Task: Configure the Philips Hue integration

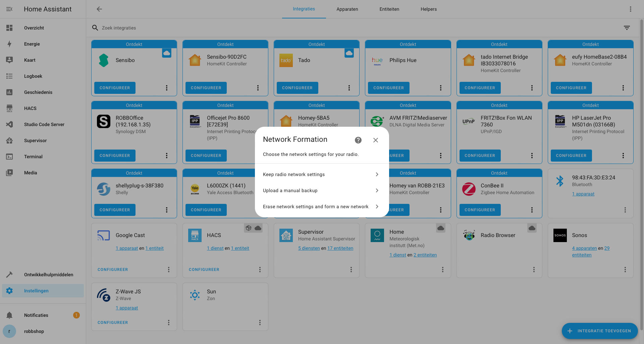Action: (x=388, y=88)
